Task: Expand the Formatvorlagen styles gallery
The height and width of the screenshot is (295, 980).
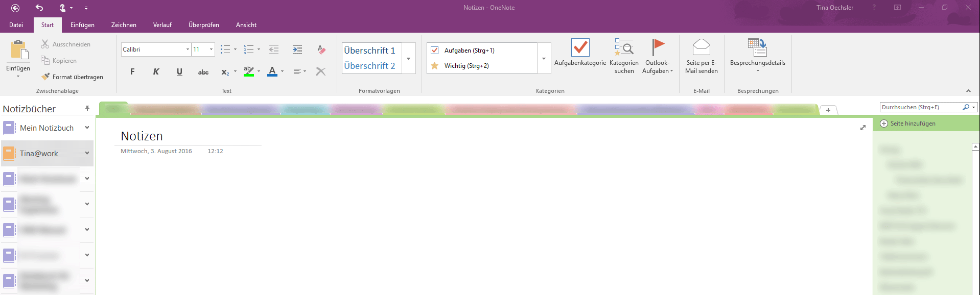Action: pos(408,58)
